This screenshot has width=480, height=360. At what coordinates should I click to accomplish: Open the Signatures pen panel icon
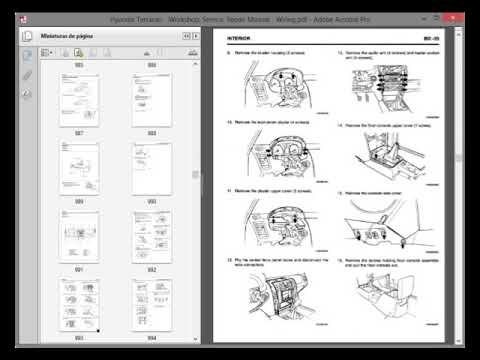(x=27, y=94)
